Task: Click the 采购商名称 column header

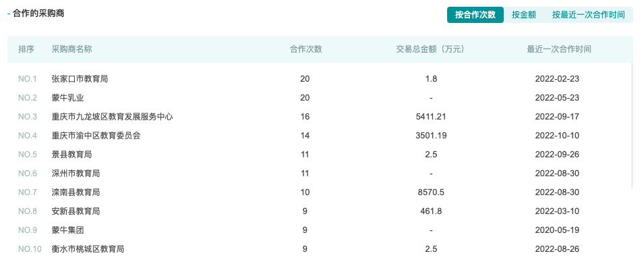Action: click(71, 49)
